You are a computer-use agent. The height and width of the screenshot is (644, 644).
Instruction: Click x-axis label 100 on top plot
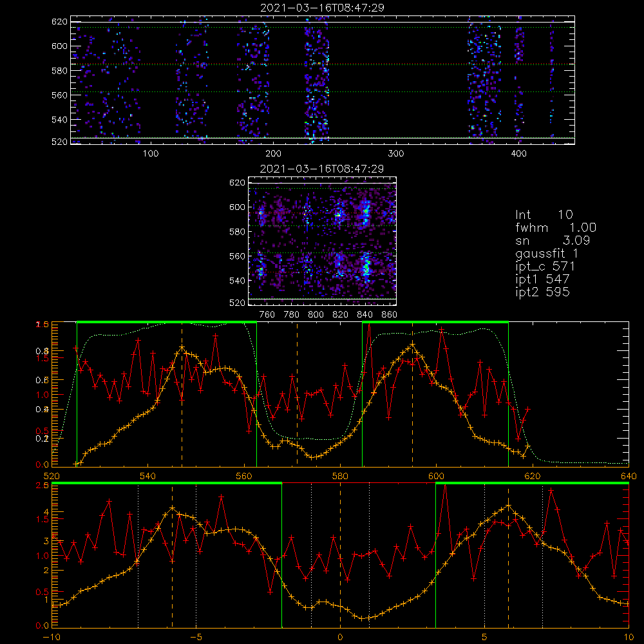[x=151, y=154]
